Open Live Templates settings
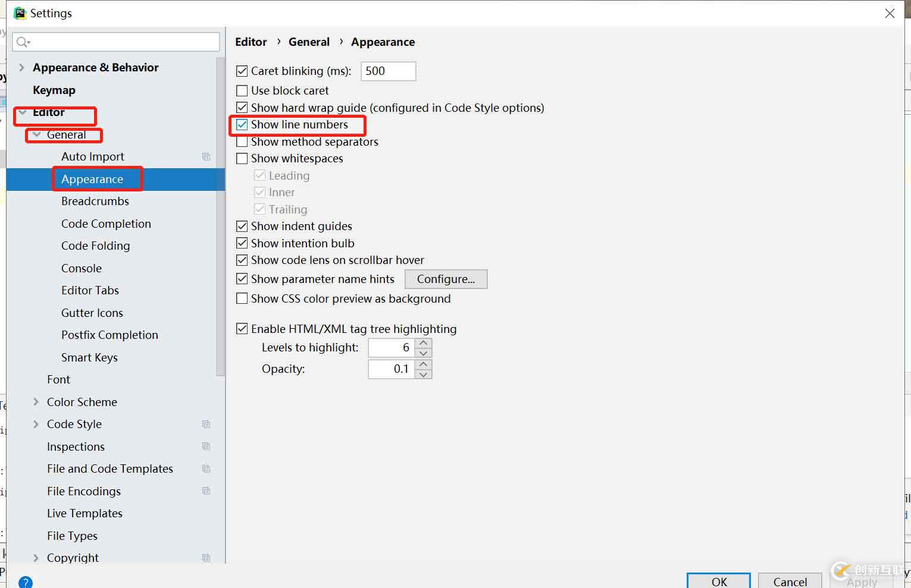Screen dimensions: 911x588 [x=84, y=513]
